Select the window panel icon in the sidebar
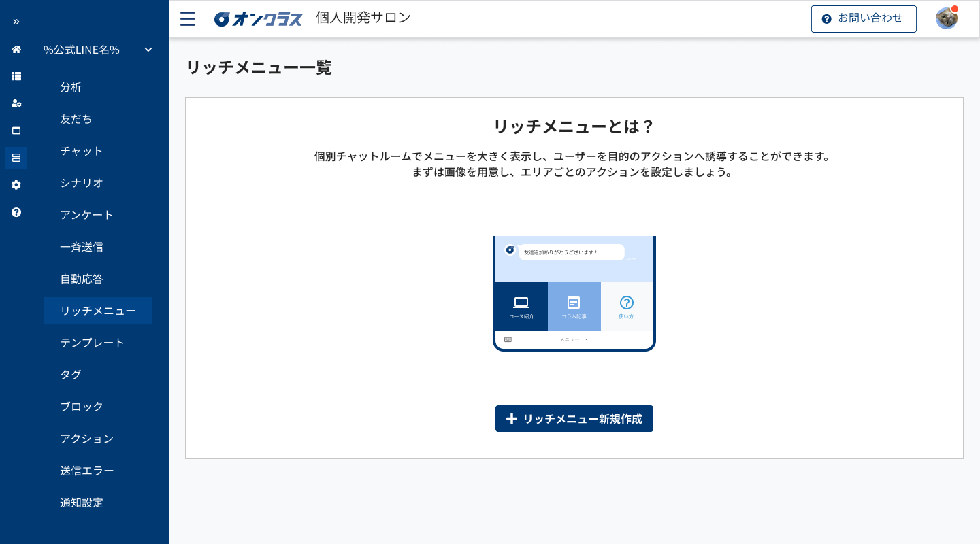This screenshot has height=544, width=980. tap(16, 131)
